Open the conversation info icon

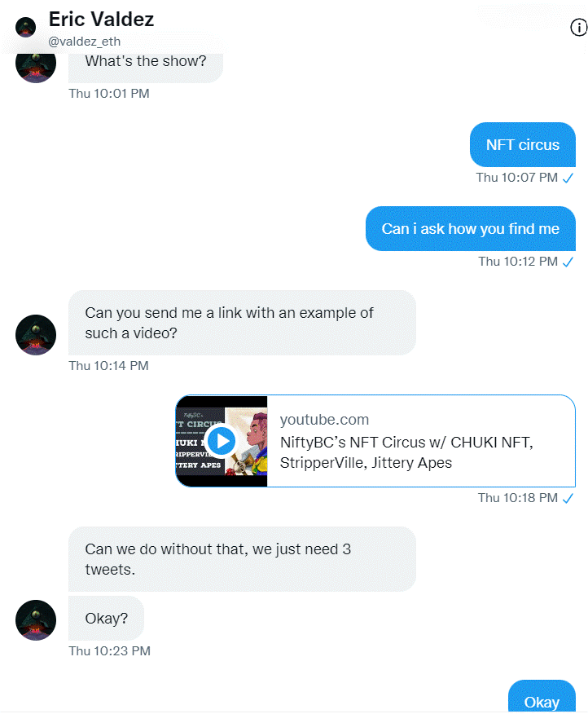pyautogui.click(x=578, y=28)
